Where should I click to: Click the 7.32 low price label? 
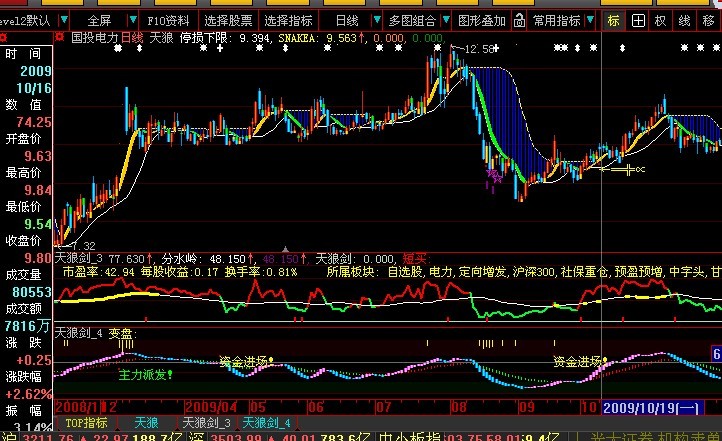[x=83, y=246]
